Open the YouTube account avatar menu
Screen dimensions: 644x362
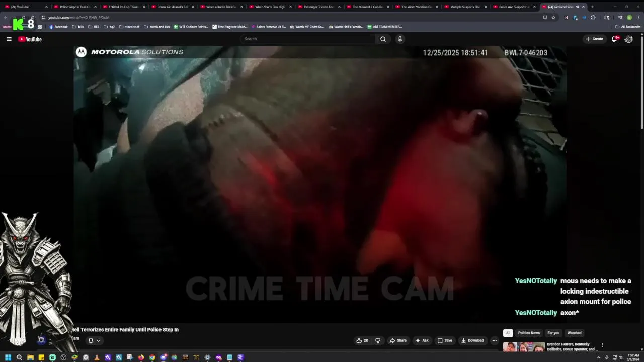pyautogui.click(x=628, y=39)
